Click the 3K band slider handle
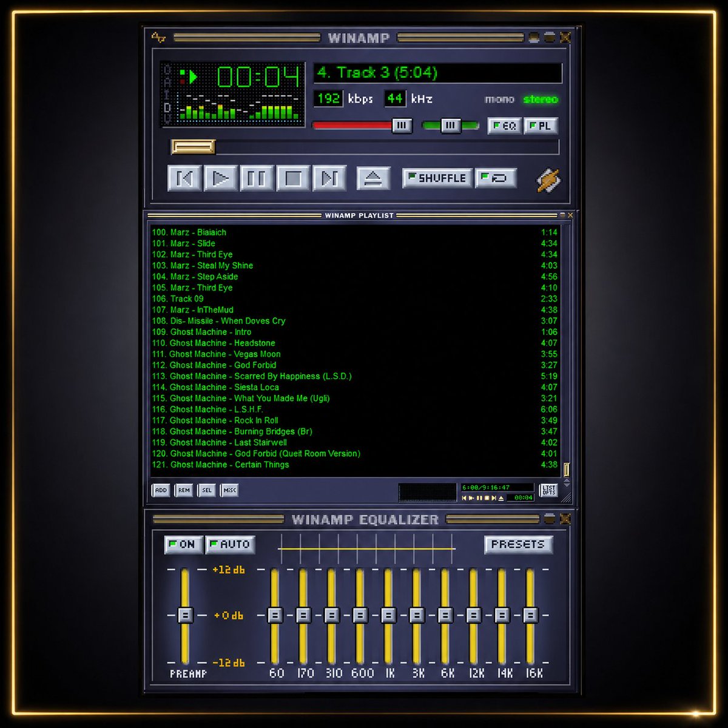Screen dimensions: 728x728 [417, 615]
